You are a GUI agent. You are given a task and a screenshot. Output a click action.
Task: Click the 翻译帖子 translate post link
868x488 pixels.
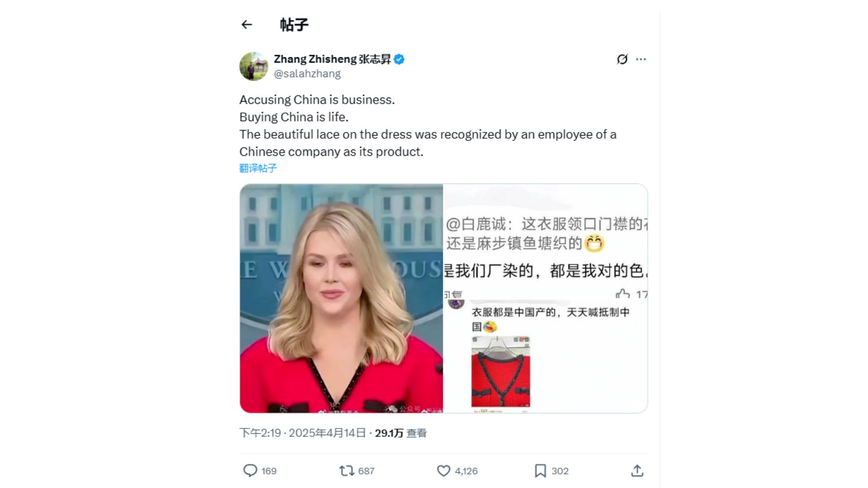coord(258,168)
